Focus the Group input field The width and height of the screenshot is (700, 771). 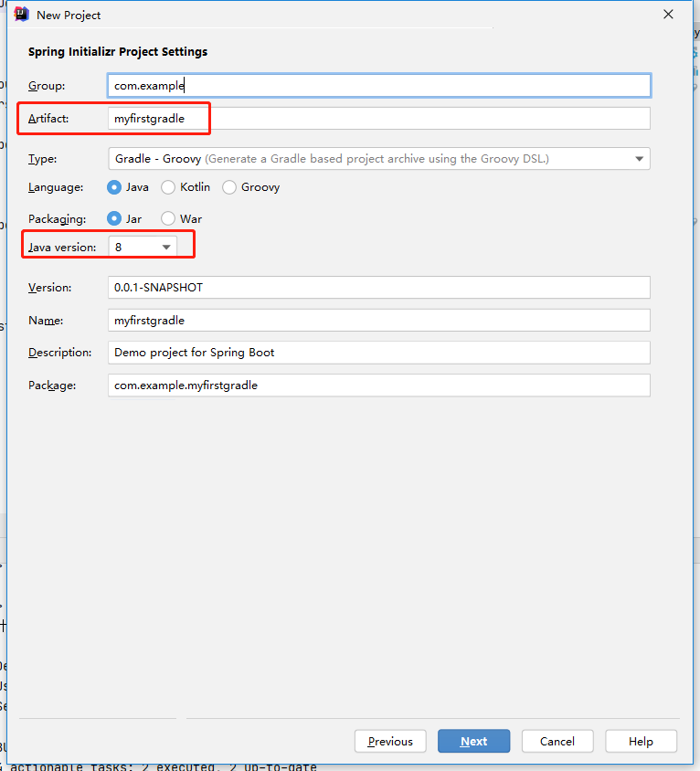click(379, 86)
